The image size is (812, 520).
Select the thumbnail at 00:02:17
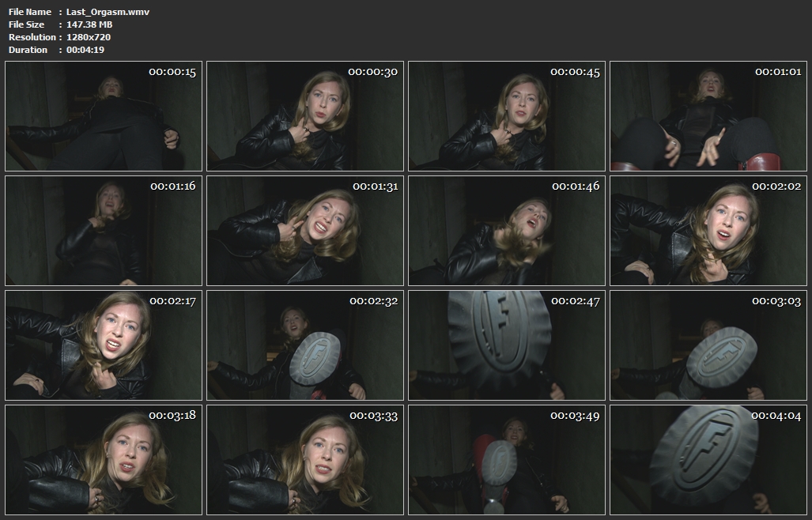coord(104,345)
